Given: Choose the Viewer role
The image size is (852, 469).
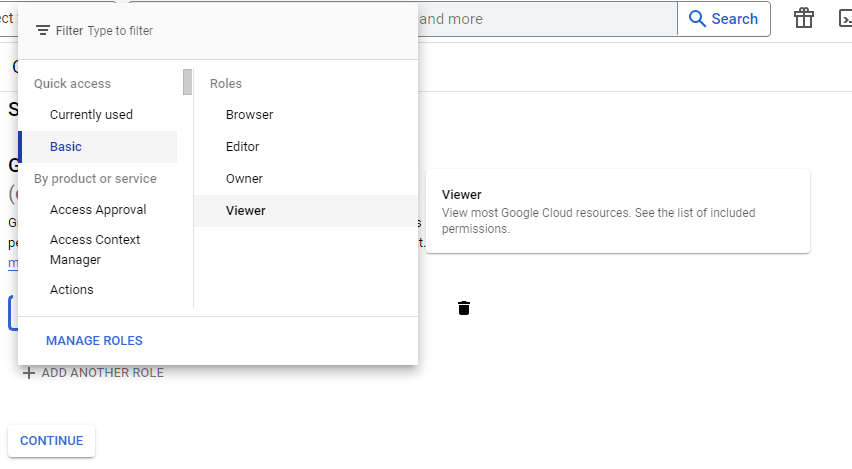Looking at the screenshot, I should pyautogui.click(x=246, y=211).
